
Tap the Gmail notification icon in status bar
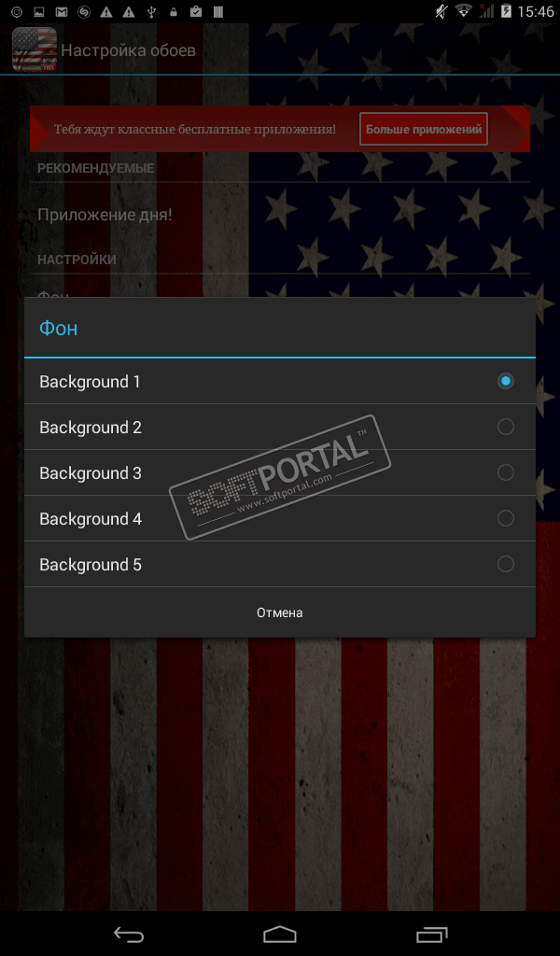61,11
